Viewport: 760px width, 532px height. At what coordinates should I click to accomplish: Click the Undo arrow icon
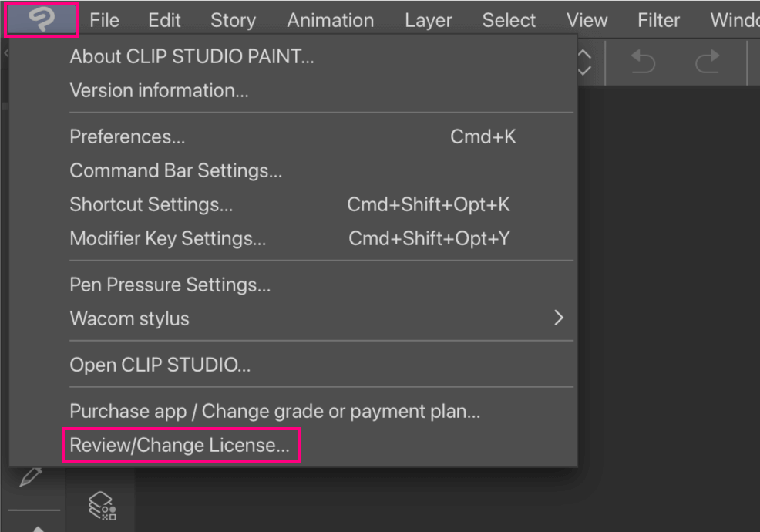642,62
